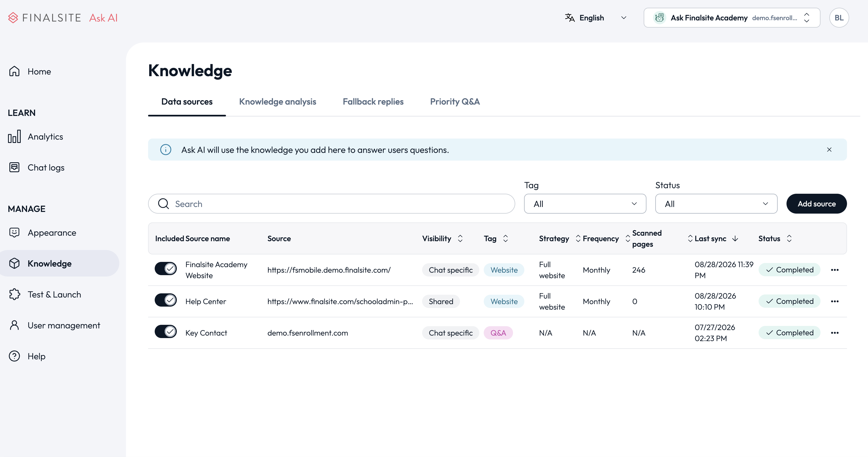The width and height of the screenshot is (868, 457).
Task: Click the 246 scanned pages value
Action: (x=638, y=270)
